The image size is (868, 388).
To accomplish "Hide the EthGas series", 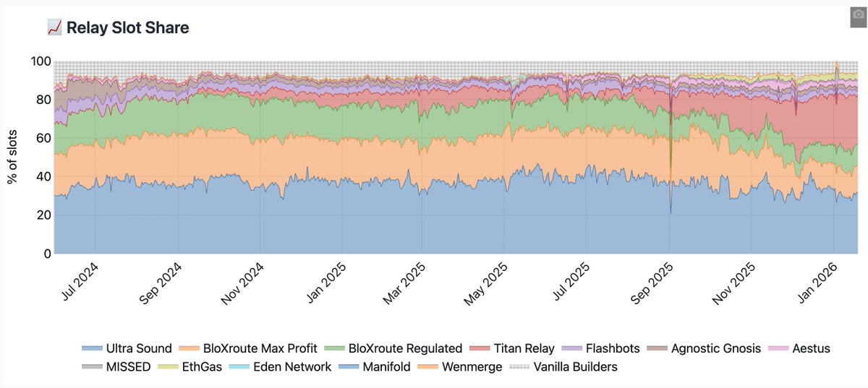I will click(192, 366).
